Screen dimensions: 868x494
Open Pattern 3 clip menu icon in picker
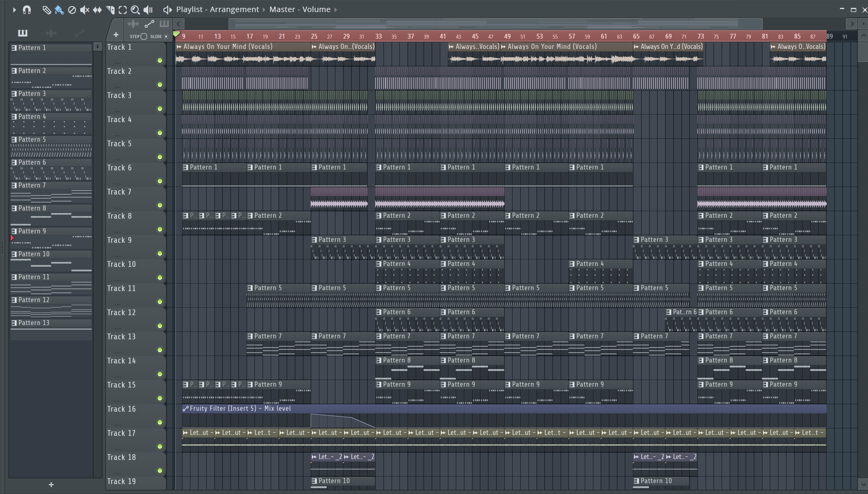pos(14,93)
